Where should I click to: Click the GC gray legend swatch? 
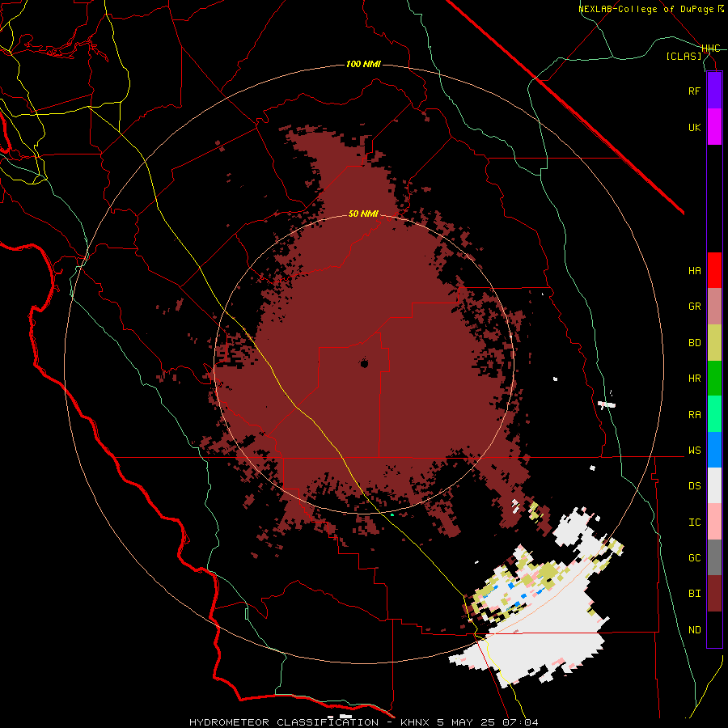[714, 557]
